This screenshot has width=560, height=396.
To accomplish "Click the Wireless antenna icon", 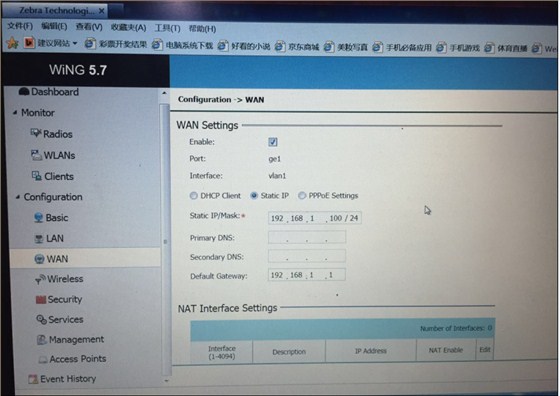I will (40, 279).
